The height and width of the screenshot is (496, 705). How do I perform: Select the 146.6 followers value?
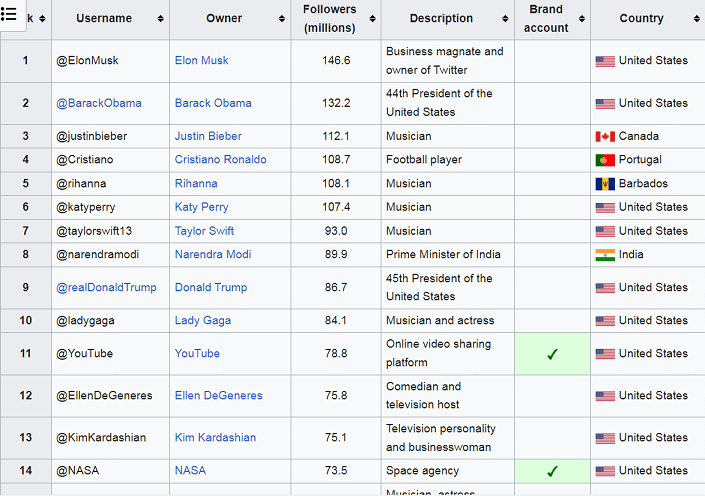[336, 60]
